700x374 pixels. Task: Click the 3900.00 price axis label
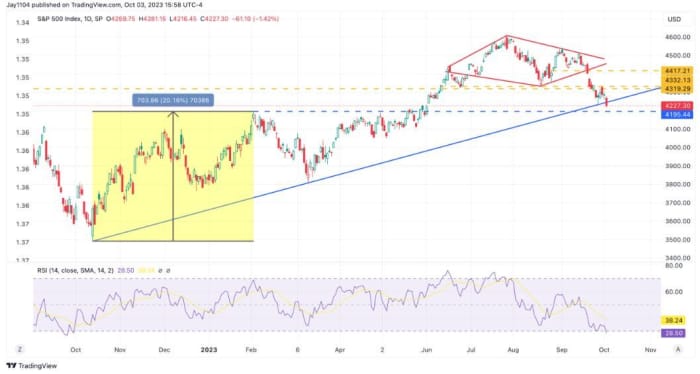point(677,166)
